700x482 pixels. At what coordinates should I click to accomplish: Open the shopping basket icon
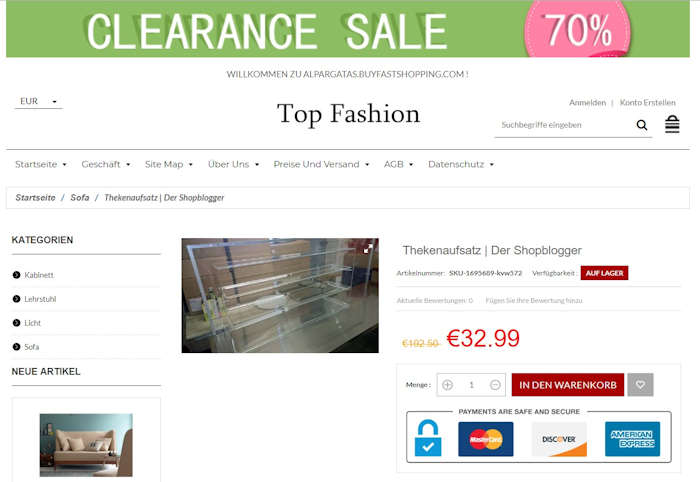coord(672,124)
